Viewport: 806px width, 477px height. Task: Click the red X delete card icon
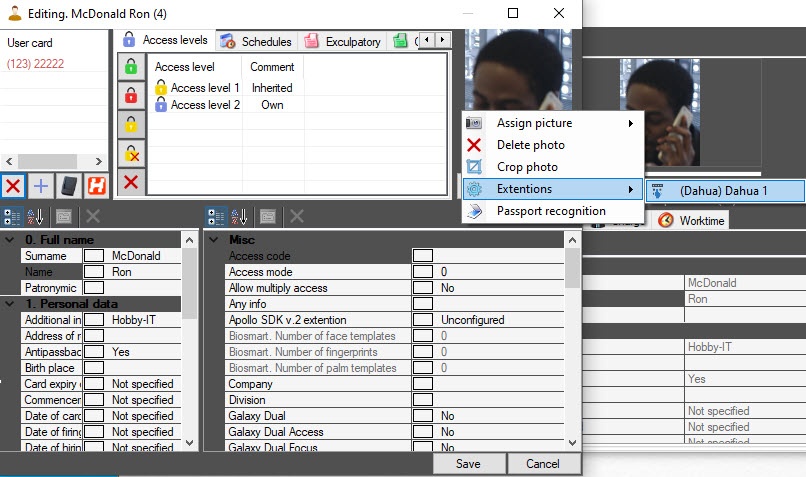[x=13, y=186]
